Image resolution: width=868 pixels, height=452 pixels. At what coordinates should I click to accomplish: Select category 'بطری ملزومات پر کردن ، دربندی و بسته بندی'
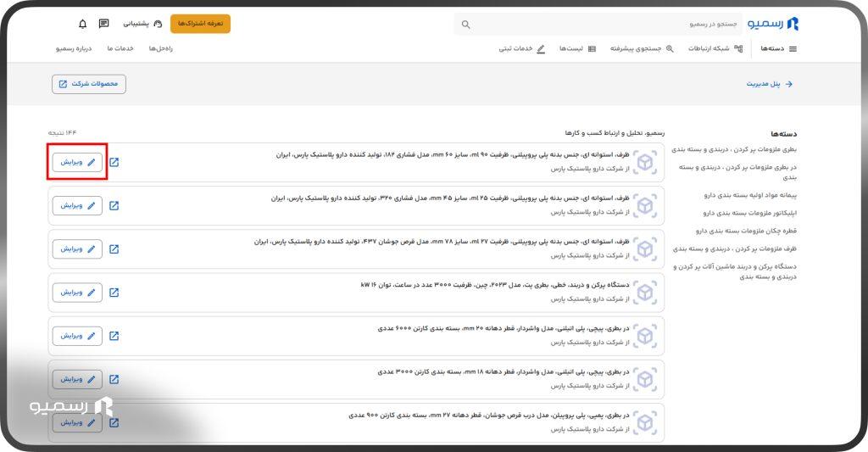tap(734, 149)
